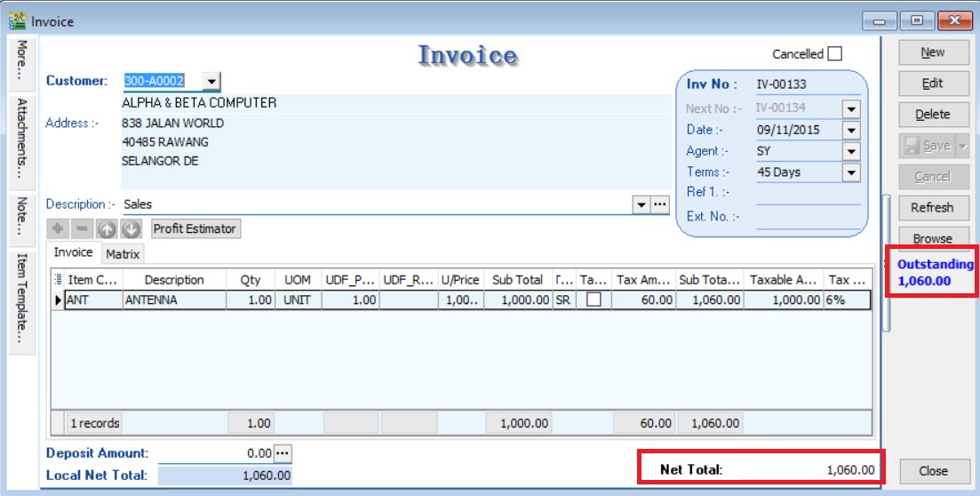Click the ellipsis button beside Description field
This screenshot has height=496, width=980.
[659, 204]
